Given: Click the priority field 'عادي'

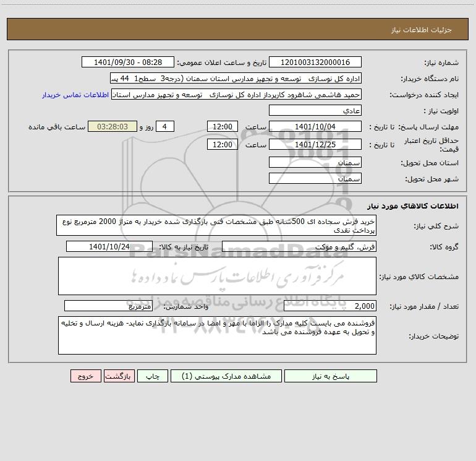Looking at the screenshot, I should [x=315, y=111].
